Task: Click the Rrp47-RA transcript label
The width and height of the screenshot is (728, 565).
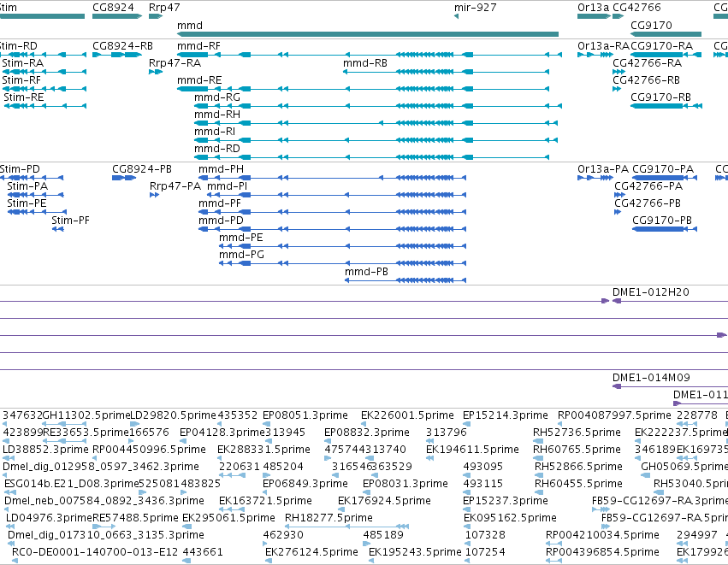Action: point(175,63)
